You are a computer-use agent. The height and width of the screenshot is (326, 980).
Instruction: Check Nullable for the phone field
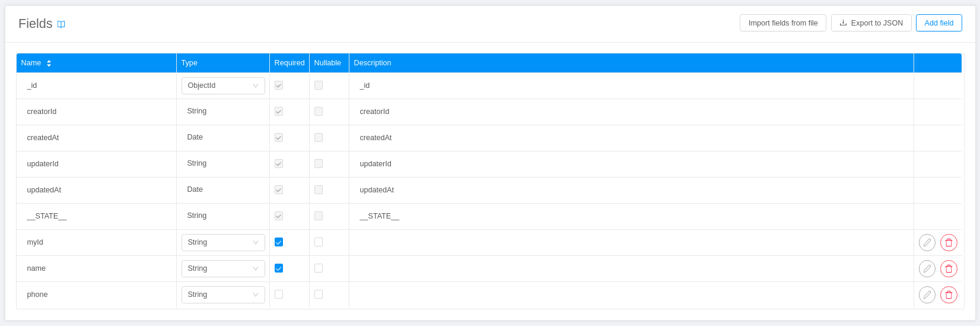pos(319,295)
